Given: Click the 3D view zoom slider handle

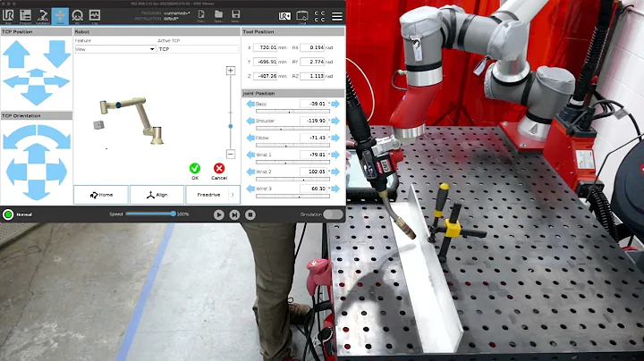Looking at the screenshot, I should click(231, 126).
